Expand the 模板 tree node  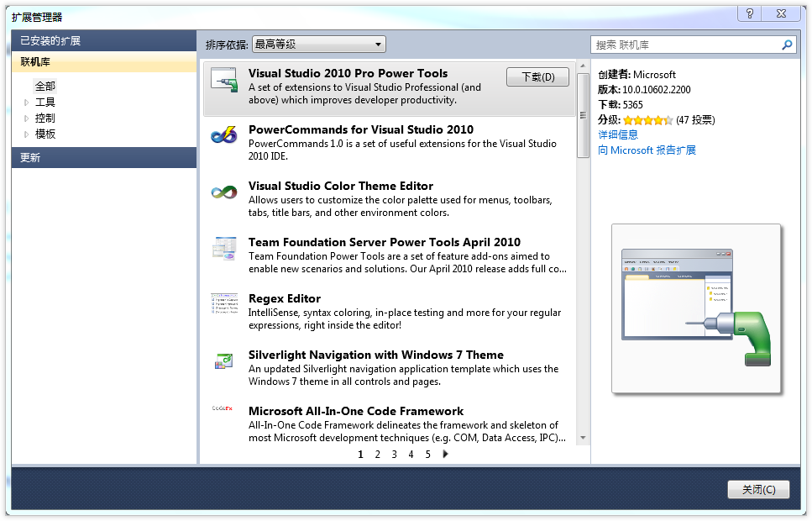click(x=26, y=134)
